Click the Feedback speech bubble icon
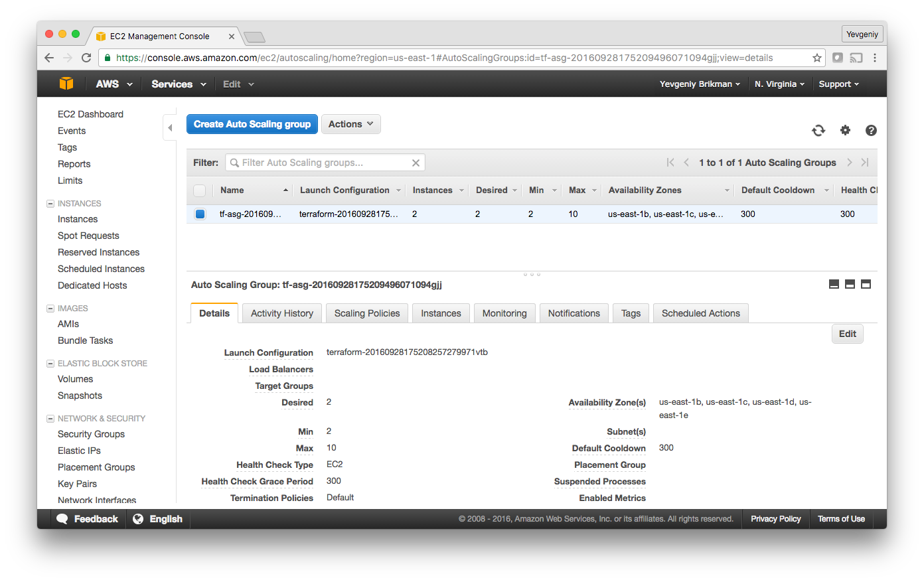Image resolution: width=924 pixels, height=582 pixels. [62, 519]
